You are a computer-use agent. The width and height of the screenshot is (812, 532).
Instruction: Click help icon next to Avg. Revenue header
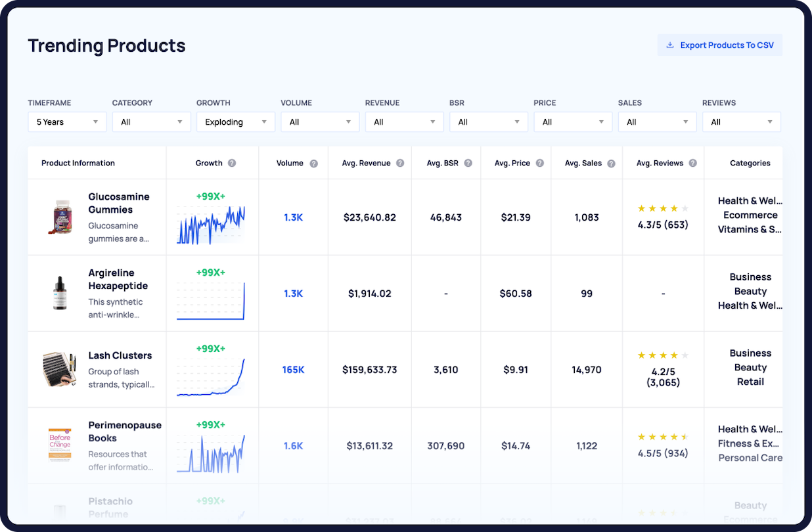click(400, 163)
